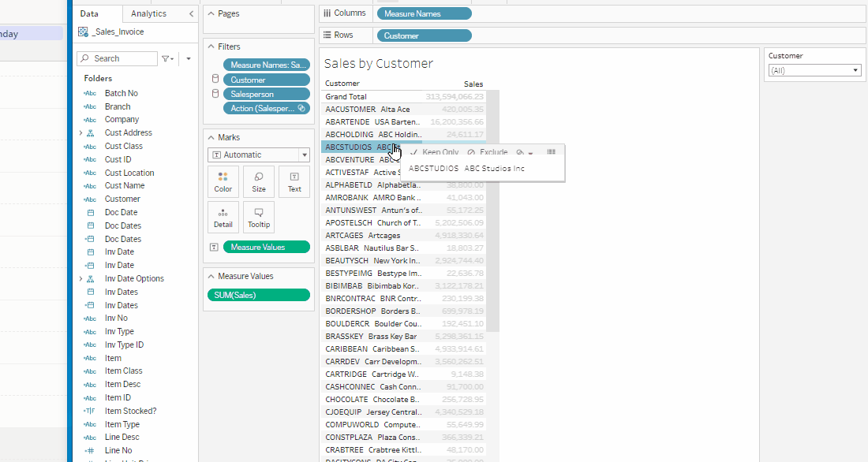The height and width of the screenshot is (462, 868).
Task: Click the _Sales_Invoice data source icon
Action: [83, 32]
